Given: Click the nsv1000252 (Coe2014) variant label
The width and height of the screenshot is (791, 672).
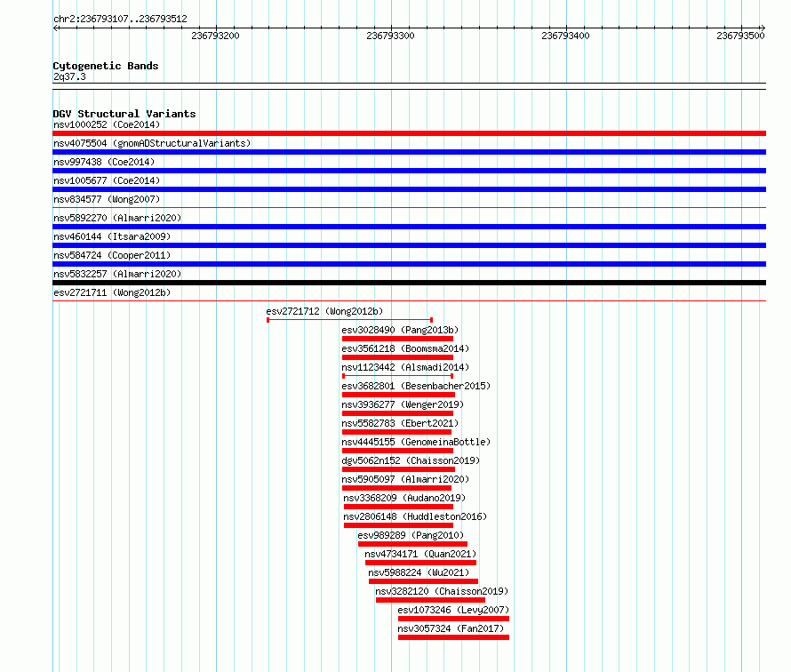Looking at the screenshot, I should pyautogui.click(x=107, y=124).
